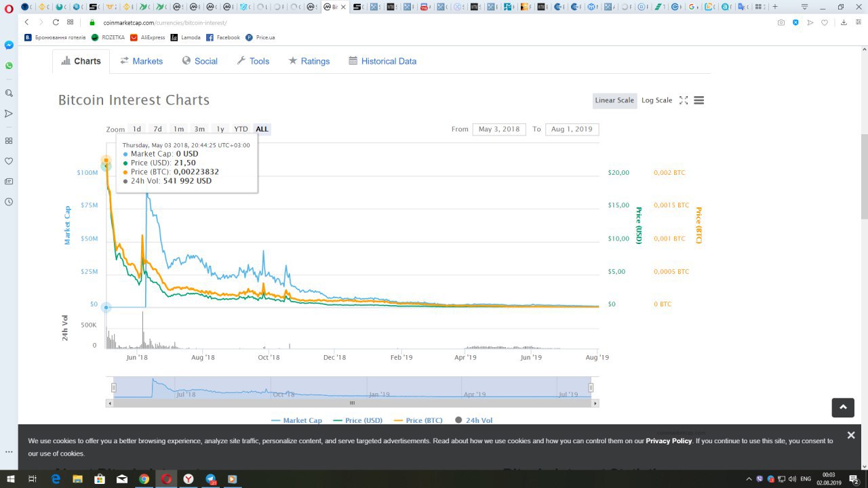The width and height of the screenshot is (868, 488).
Task: Click the navigator scrollbar right arrow
Action: (595, 403)
